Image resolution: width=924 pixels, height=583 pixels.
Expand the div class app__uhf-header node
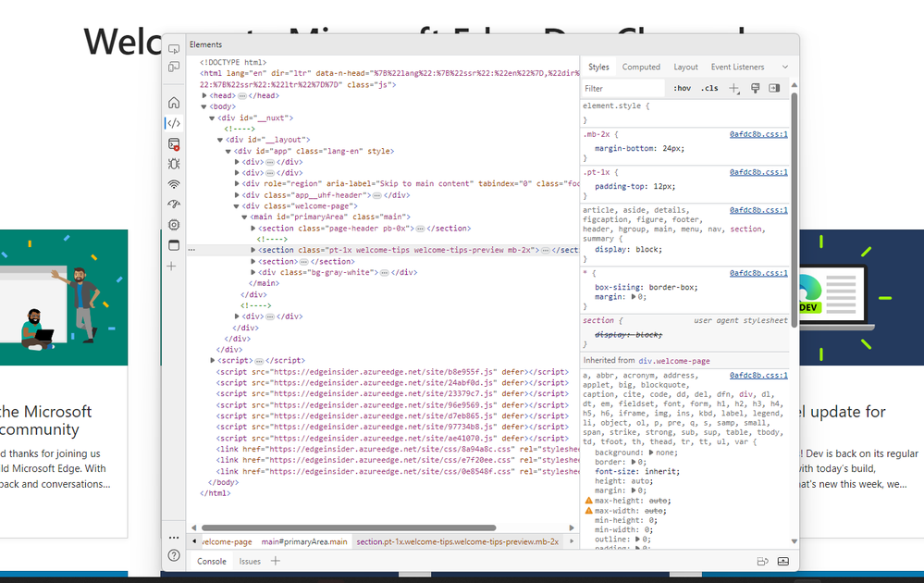point(237,195)
